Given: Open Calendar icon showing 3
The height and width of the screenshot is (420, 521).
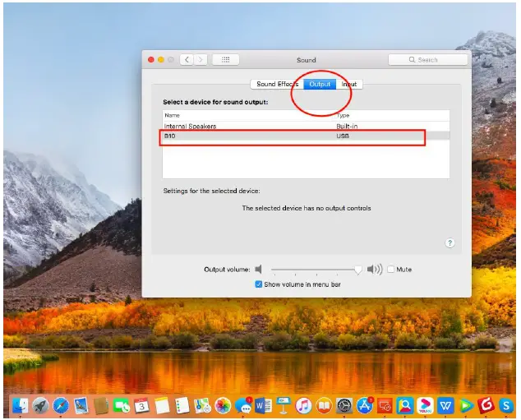Looking at the screenshot, I should (x=141, y=406).
